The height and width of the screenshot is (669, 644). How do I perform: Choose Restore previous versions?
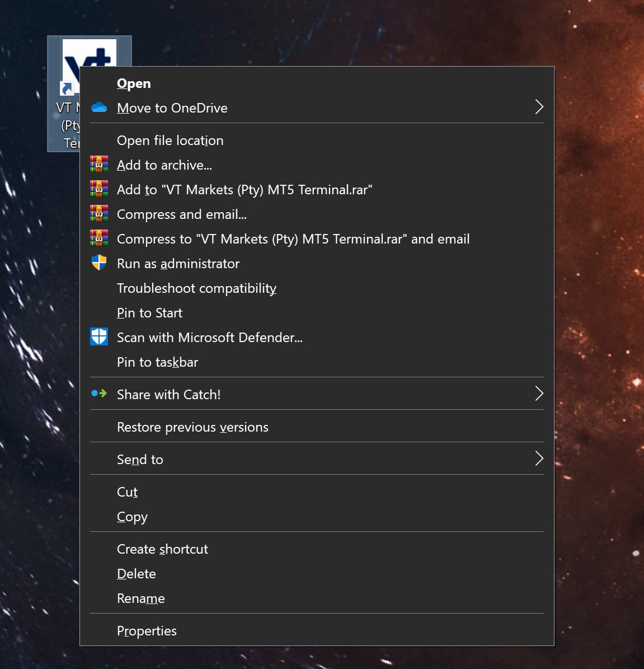(317, 427)
